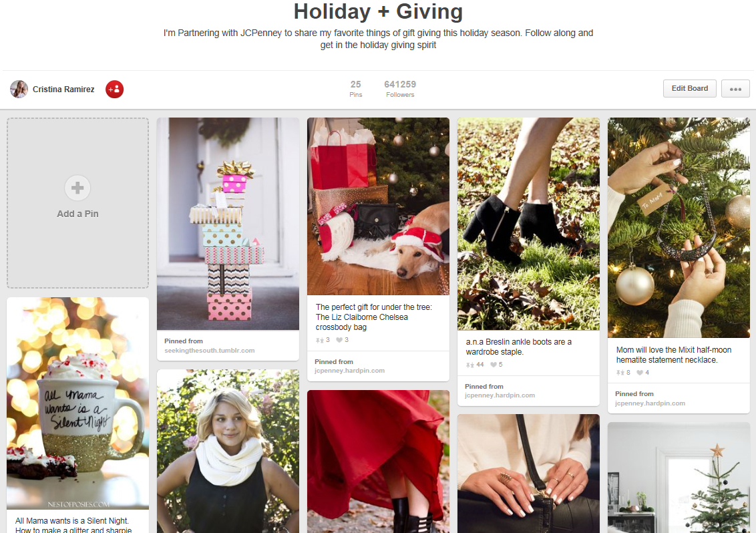Click the plus icon in Add a Pin
This screenshot has width=756, height=533.
[77, 188]
